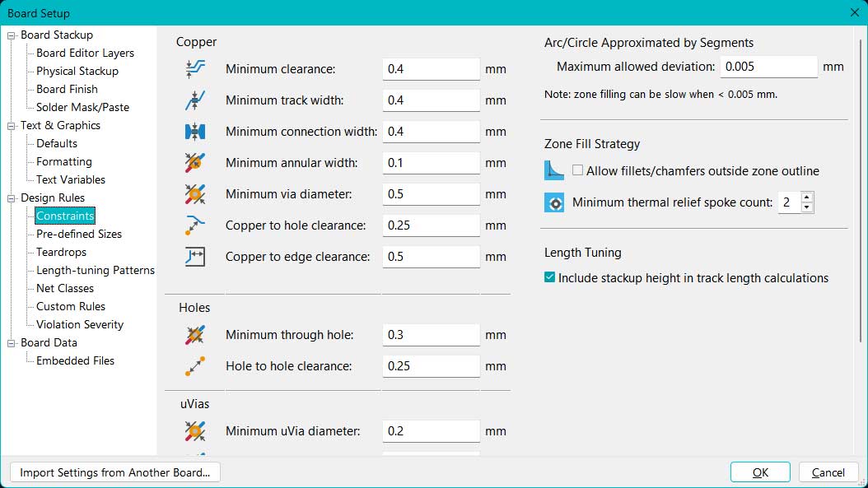868x488 pixels.
Task: Uncheck Include stackup height in track length
Action: [550, 278]
